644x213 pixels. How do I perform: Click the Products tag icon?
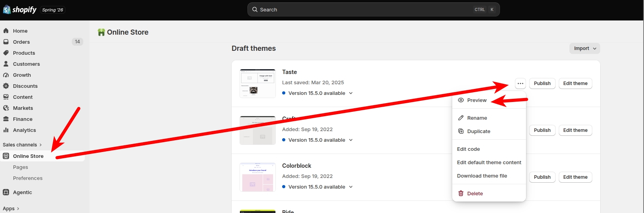[6, 53]
